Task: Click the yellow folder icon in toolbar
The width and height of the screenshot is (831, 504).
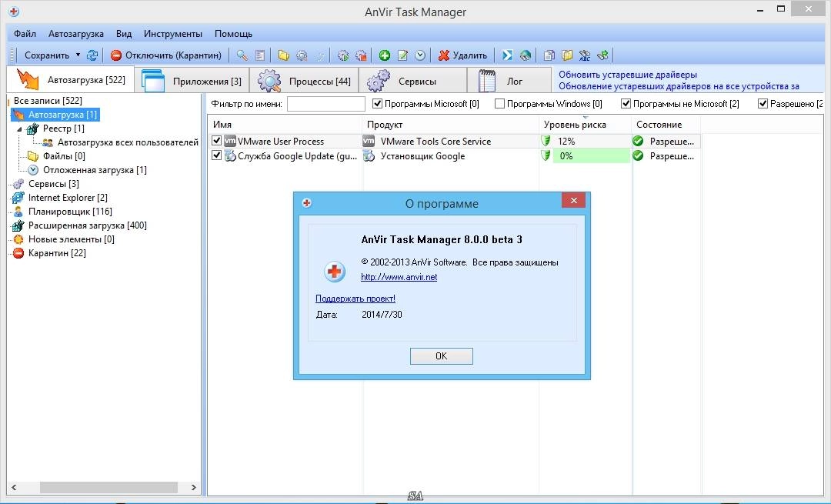Action: [x=283, y=55]
